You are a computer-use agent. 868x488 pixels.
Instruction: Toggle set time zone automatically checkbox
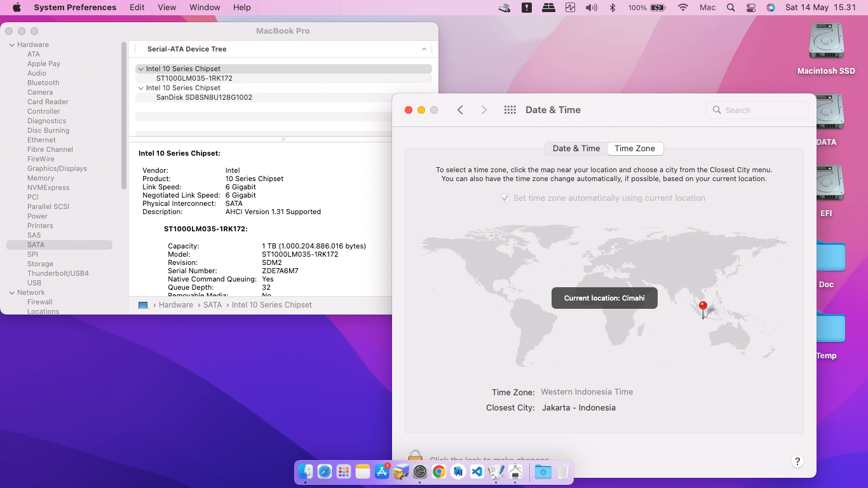505,198
